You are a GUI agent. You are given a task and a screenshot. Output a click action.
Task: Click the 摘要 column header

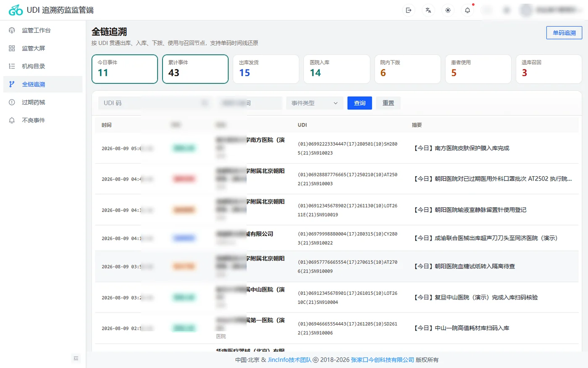(x=417, y=125)
